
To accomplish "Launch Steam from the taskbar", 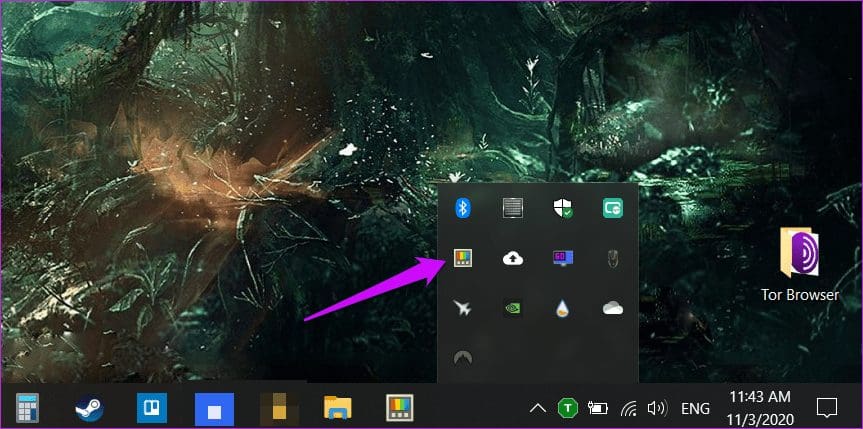I will (90, 409).
